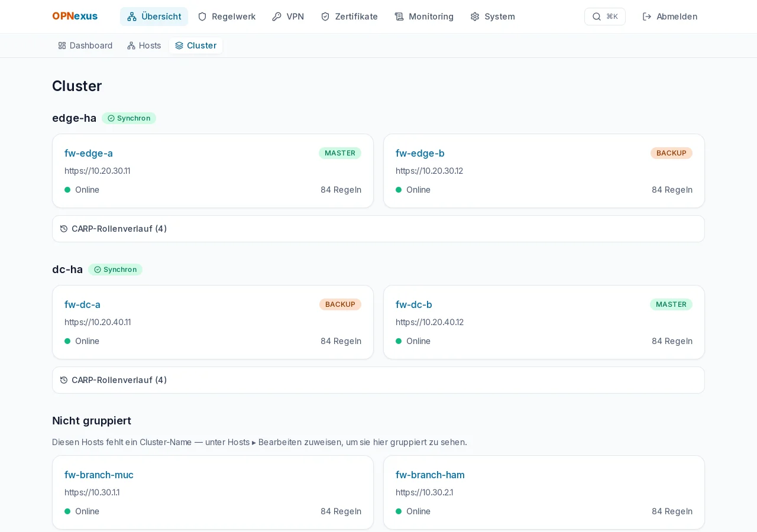Click the Synchron badge next to dc-ha
This screenshot has height=532, width=757.
[115, 270]
